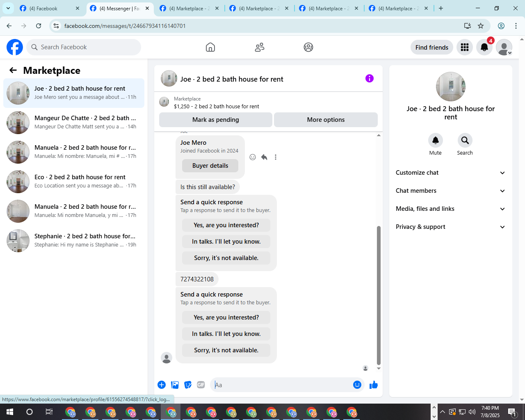React to Joe Mero message with emoji

click(x=253, y=157)
